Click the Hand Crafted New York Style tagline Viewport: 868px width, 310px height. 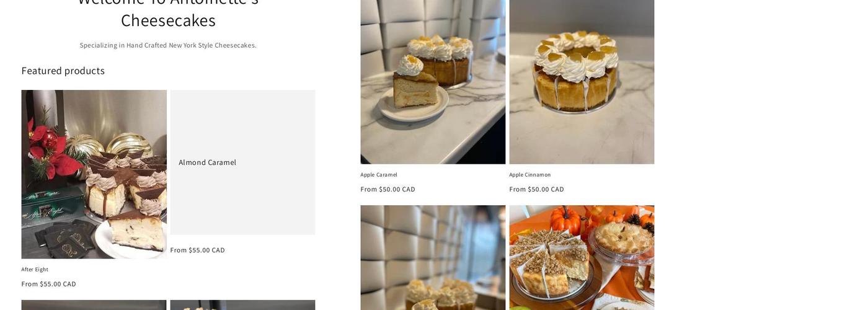[x=168, y=45]
